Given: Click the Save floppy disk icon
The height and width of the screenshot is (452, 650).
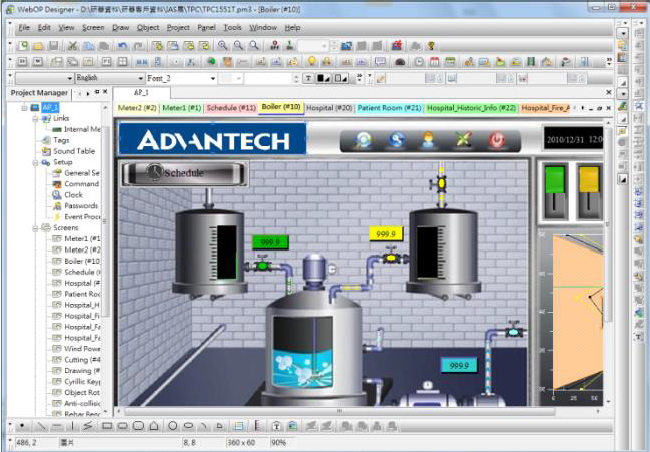Looking at the screenshot, I should pyautogui.click(x=53, y=46).
